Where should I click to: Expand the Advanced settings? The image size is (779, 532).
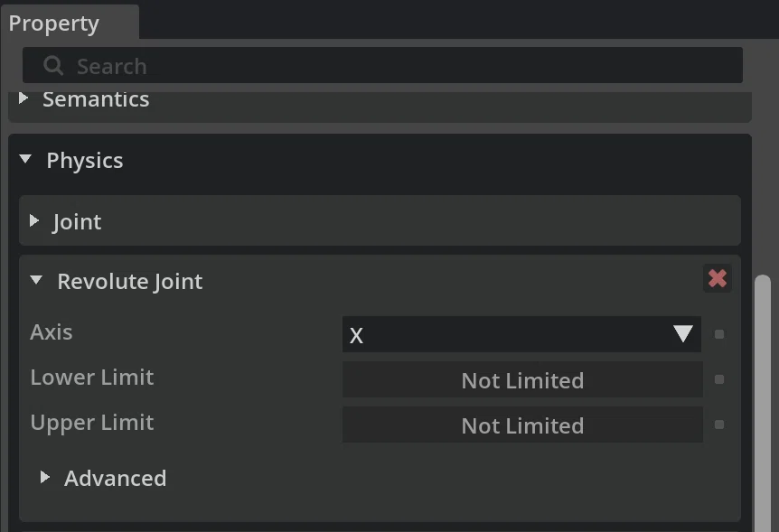(x=44, y=478)
